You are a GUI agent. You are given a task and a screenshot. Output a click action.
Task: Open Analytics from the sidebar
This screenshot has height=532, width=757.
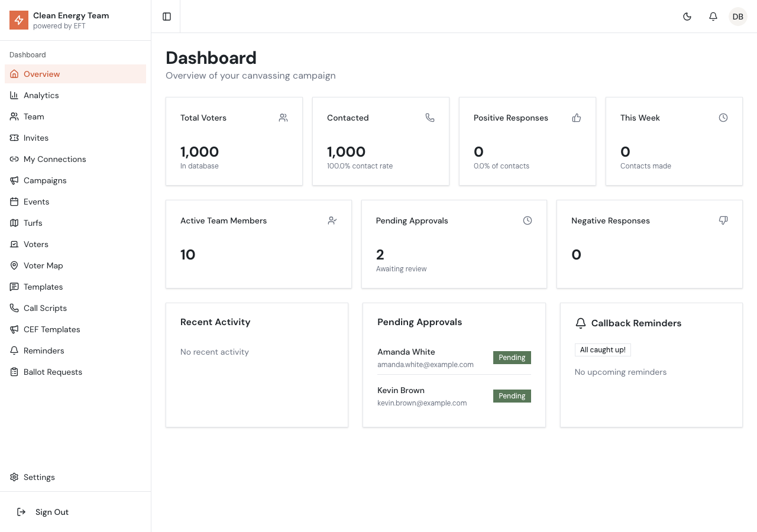coord(41,95)
